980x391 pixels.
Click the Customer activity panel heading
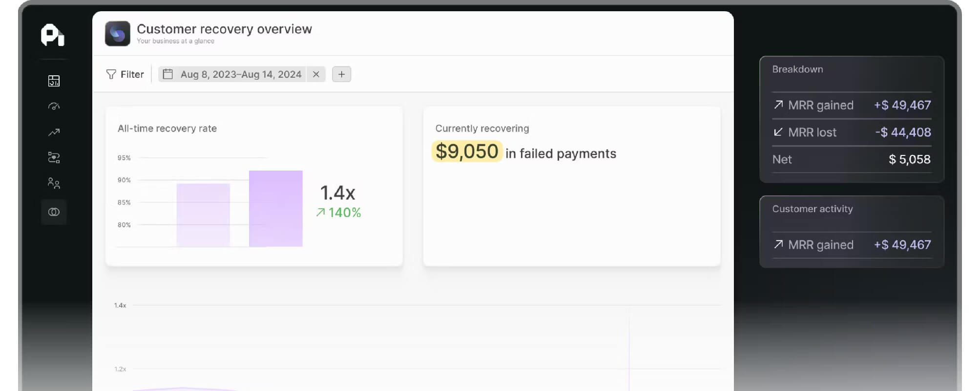tap(813, 209)
